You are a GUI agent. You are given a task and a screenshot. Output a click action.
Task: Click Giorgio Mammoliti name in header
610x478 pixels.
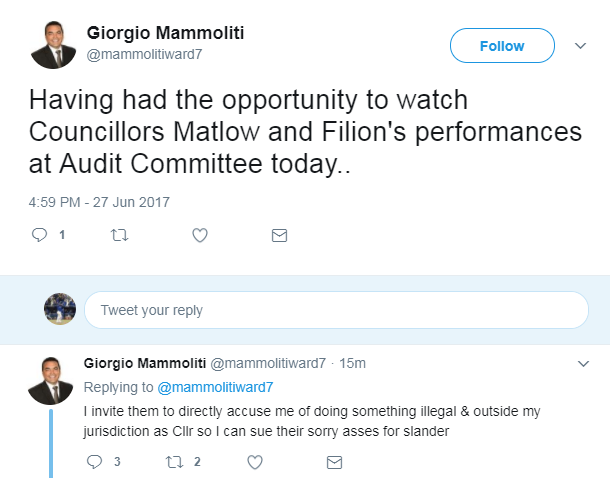point(165,33)
